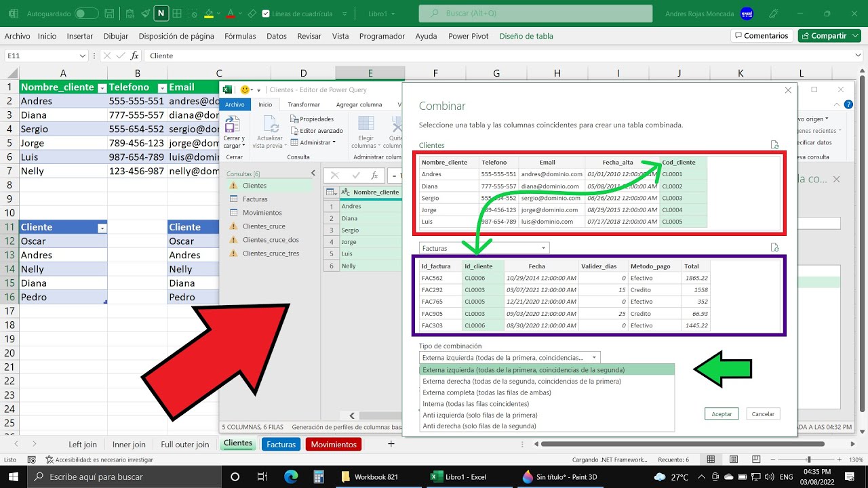Add a new sheet with plus icon
This screenshot has width=868, height=488.
point(391,444)
